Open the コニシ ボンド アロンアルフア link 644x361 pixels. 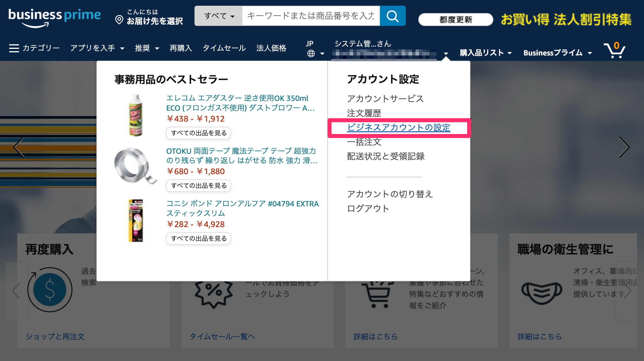(243, 208)
